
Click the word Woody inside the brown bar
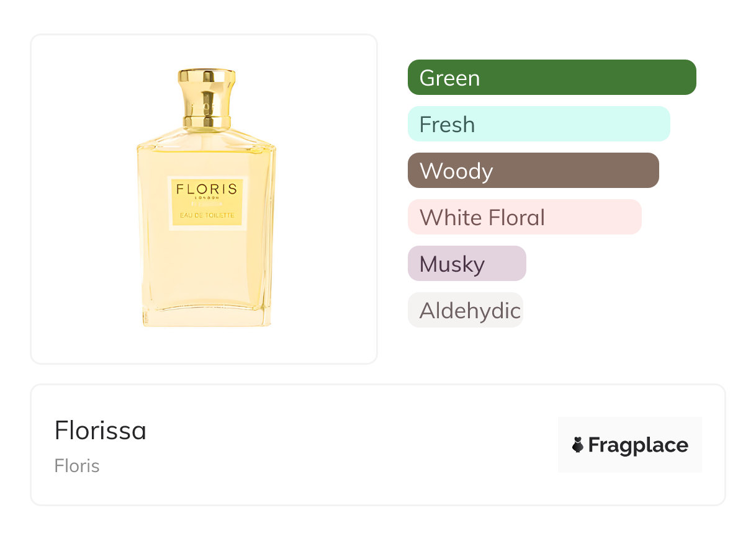click(456, 171)
